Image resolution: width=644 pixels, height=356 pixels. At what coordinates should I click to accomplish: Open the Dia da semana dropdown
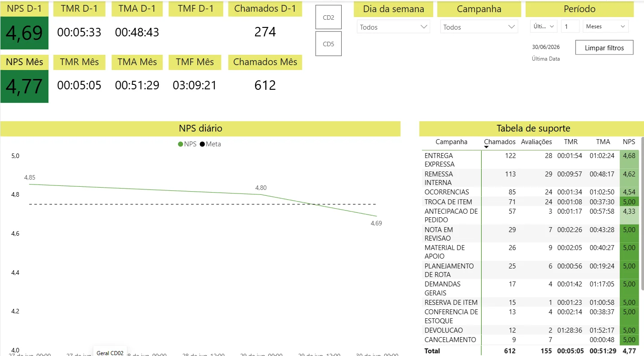[393, 27]
